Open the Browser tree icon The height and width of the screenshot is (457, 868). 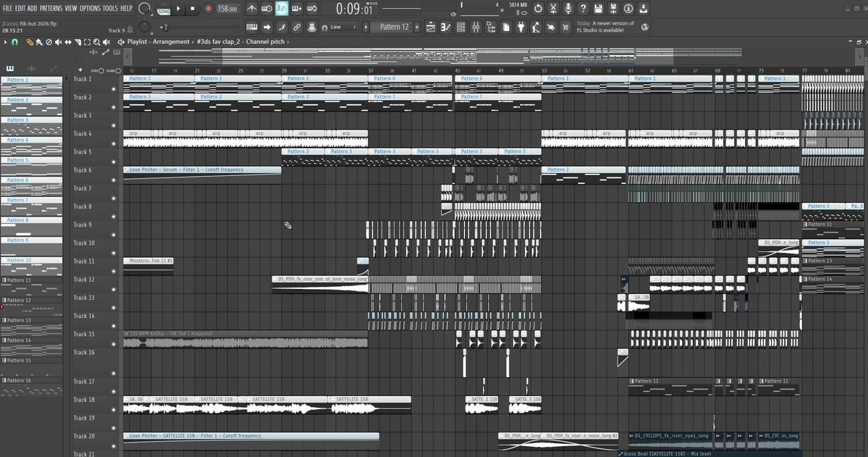pyautogui.click(x=490, y=27)
